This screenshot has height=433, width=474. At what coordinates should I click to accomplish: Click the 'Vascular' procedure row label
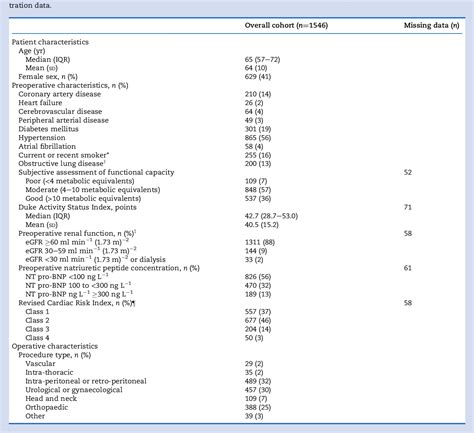coord(40,364)
